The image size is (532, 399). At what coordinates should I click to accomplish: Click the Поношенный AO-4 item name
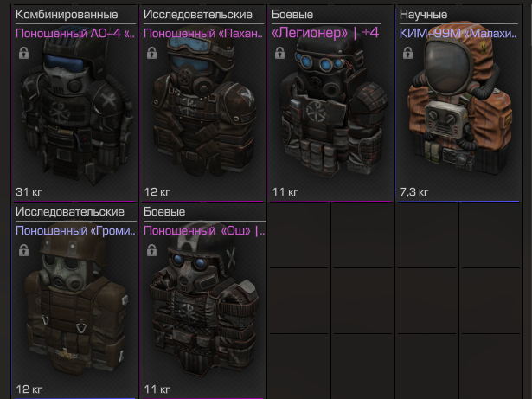pyautogui.click(x=75, y=33)
